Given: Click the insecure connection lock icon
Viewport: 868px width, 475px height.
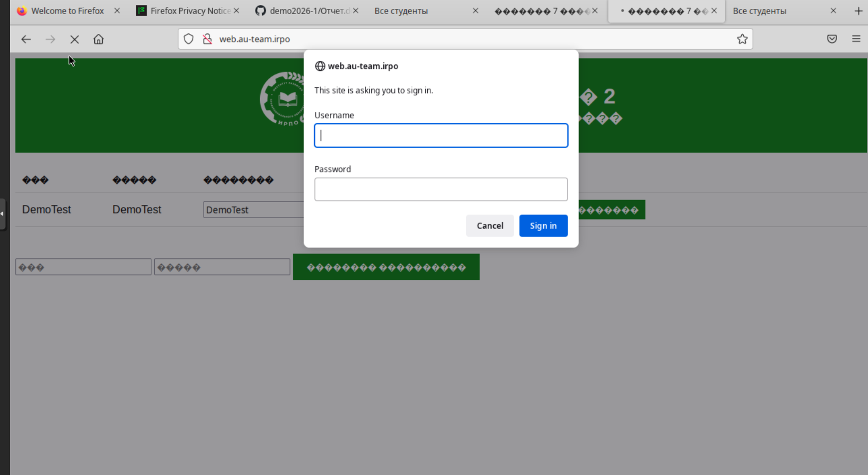Looking at the screenshot, I should click(207, 39).
